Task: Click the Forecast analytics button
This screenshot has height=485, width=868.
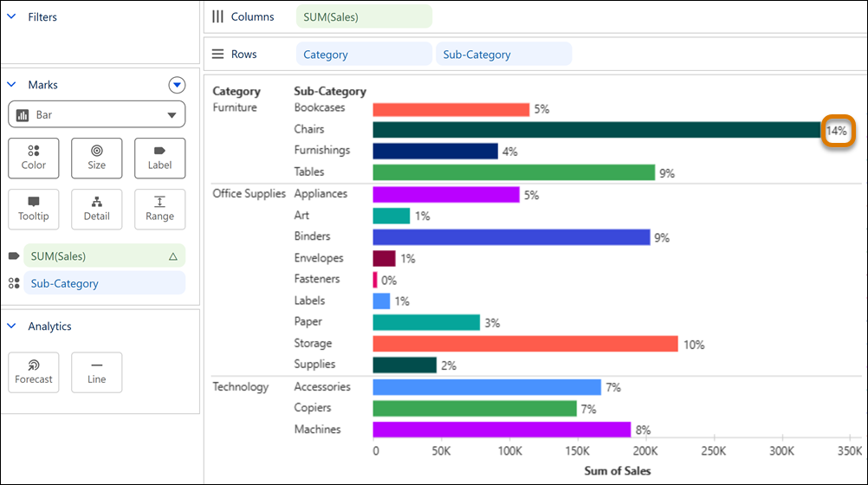Action: pos(33,372)
